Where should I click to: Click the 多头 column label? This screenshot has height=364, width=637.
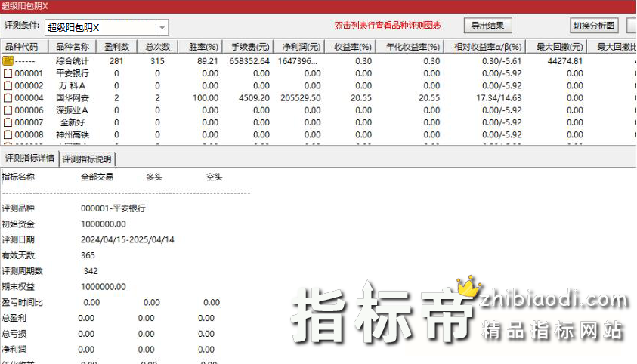tap(154, 177)
